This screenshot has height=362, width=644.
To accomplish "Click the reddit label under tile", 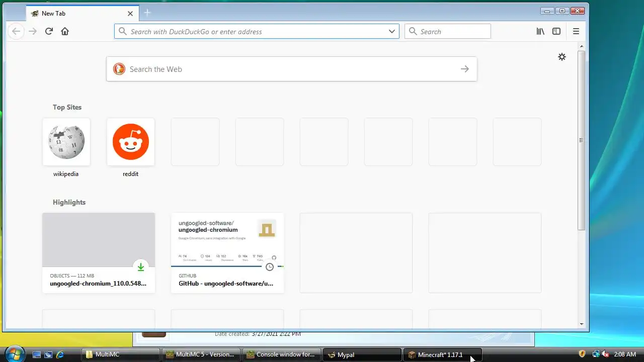I will click(130, 174).
